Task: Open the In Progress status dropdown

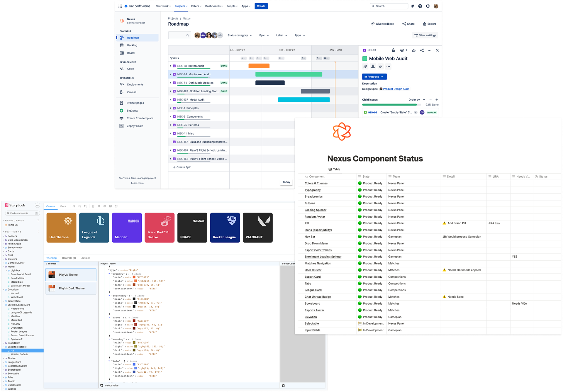Action: pos(374,77)
